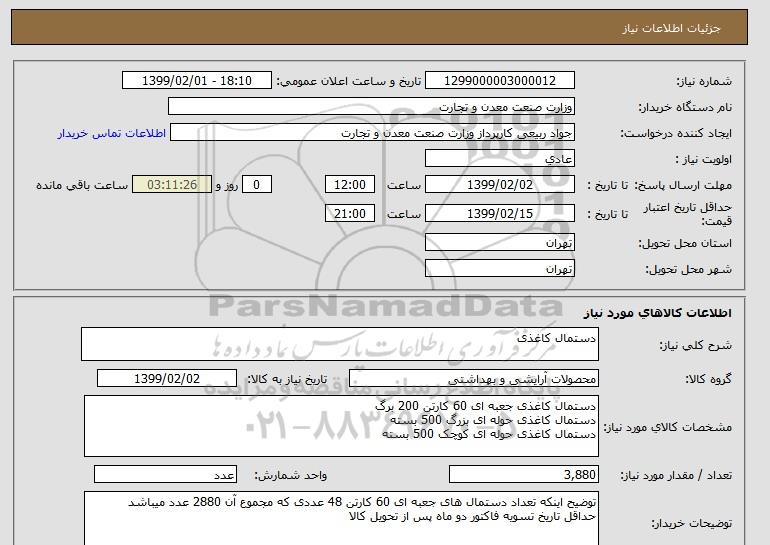
Task: Click the remaining days field showing 0
Action: point(256,185)
